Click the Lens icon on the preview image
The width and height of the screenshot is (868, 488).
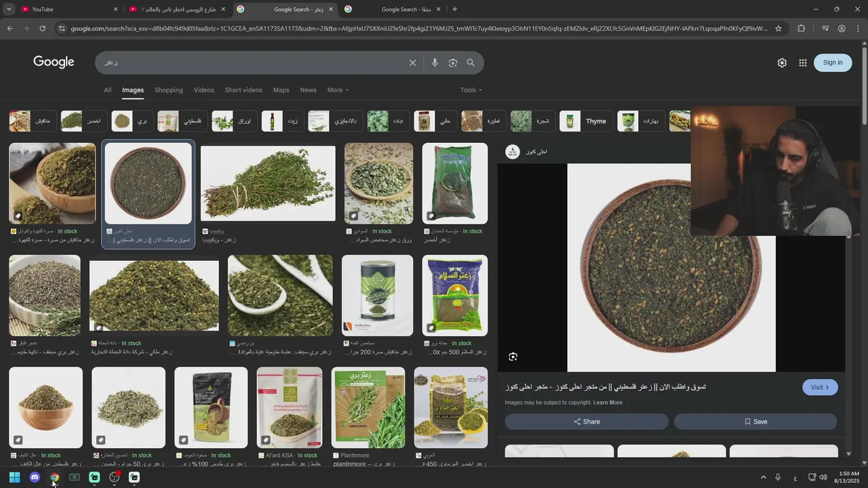(513, 357)
